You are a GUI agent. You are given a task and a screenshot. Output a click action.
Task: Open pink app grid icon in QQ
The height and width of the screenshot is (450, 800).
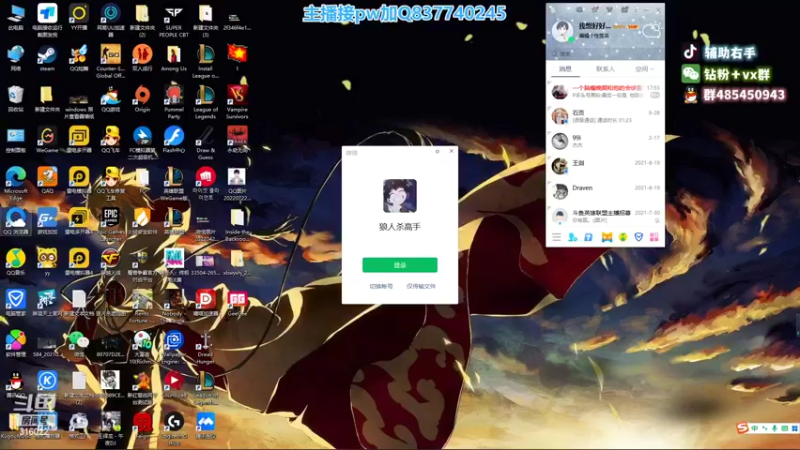654,237
